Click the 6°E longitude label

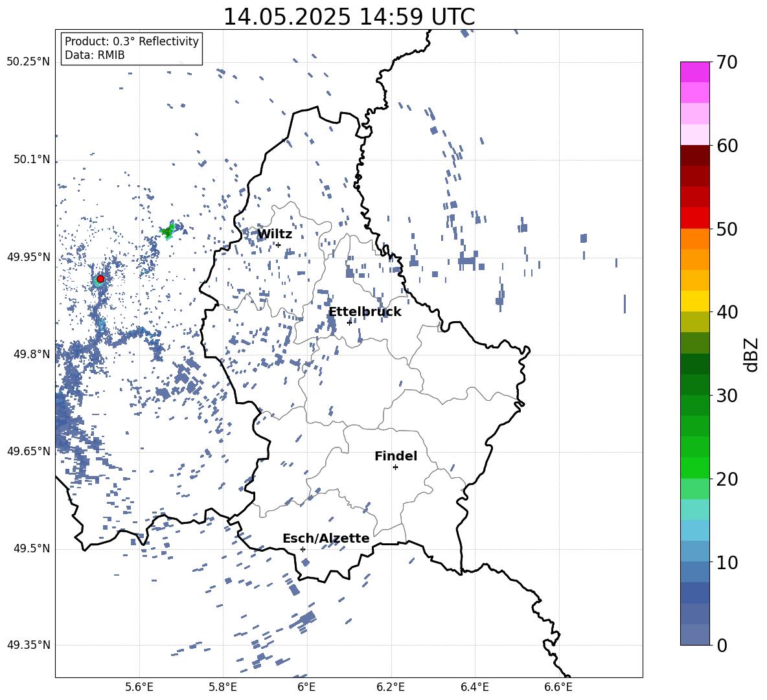click(306, 688)
